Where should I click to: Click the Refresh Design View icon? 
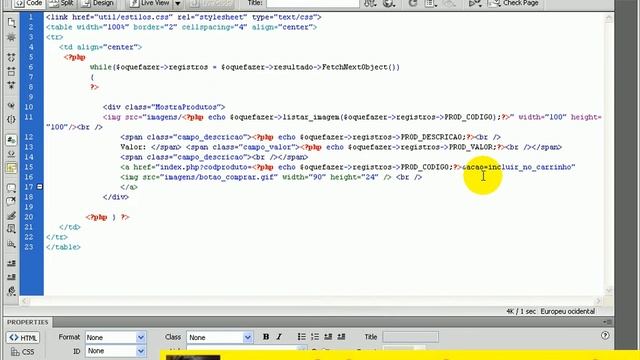413,3
